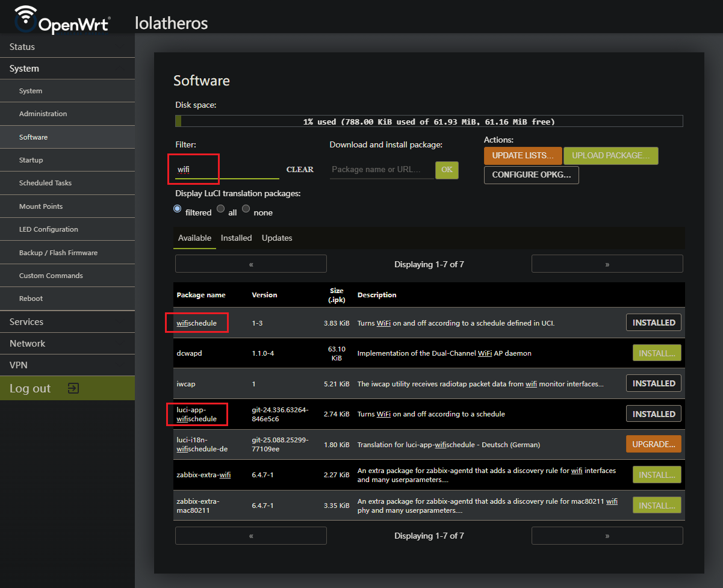Click Configure OPKG button
The height and width of the screenshot is (588, 723).
click(532, 175)
